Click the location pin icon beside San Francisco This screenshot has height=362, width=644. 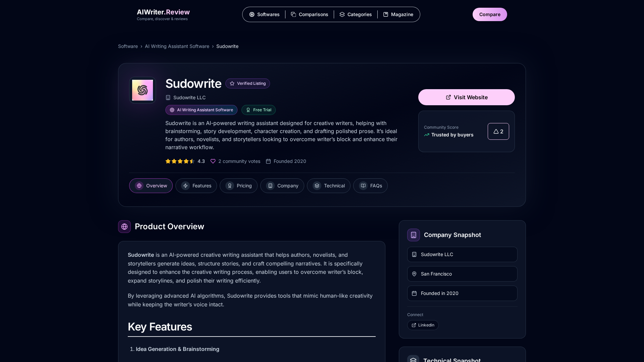[414, 274]
